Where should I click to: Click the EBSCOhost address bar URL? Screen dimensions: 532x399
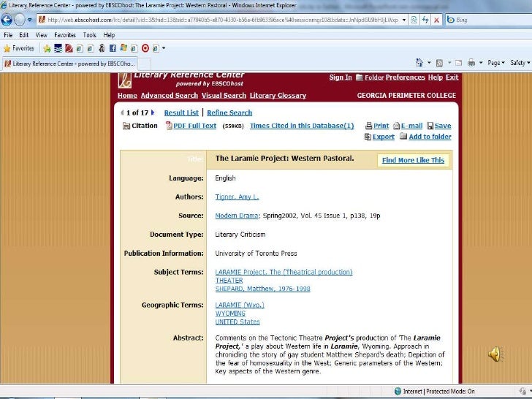[x=223, y=20]
